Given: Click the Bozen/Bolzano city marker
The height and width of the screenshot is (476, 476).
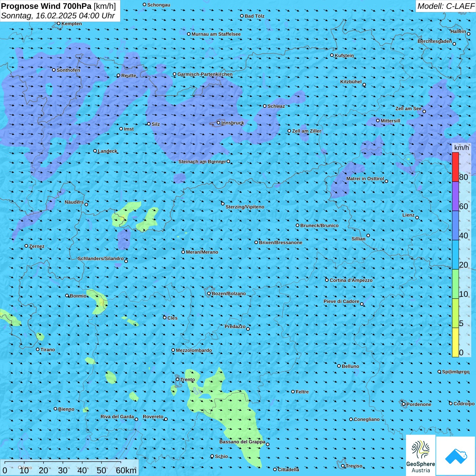Looking at the screenshot, I should (209, 293).
